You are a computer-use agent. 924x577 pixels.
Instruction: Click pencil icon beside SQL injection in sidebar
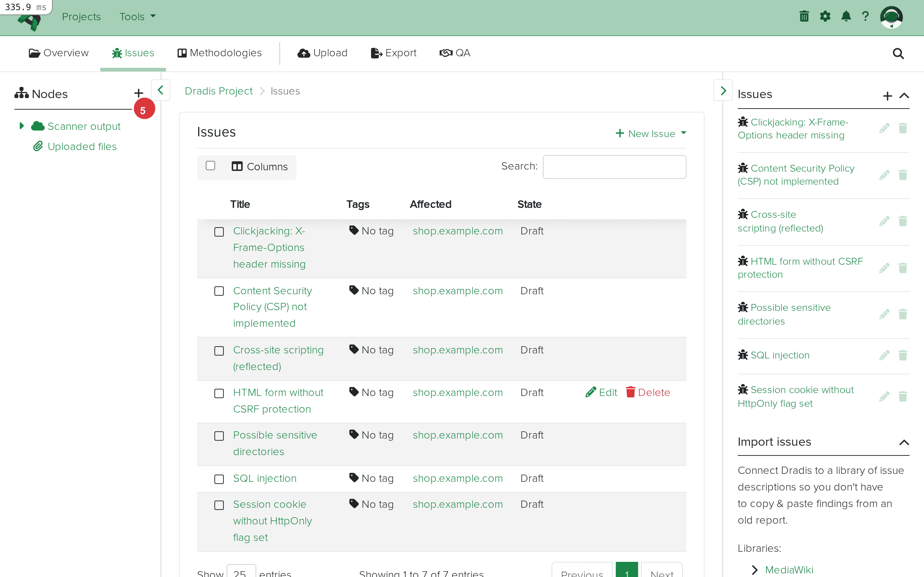point(884,355)
